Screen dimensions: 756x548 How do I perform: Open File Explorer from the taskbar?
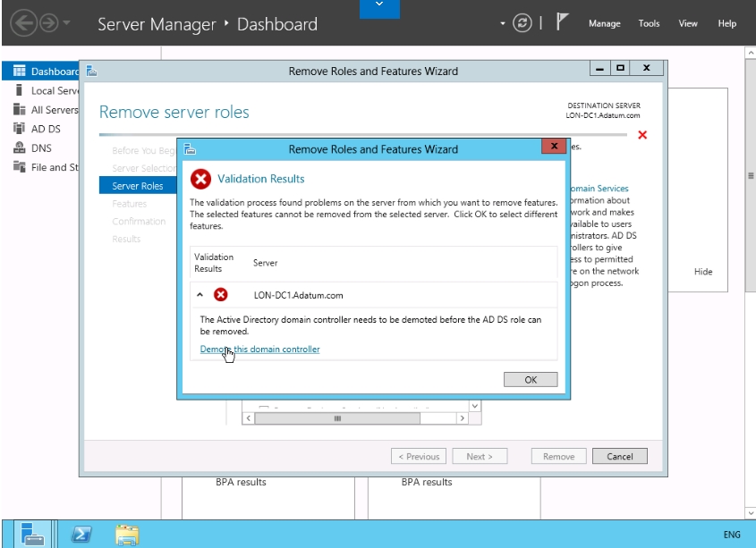click(127, 535)
